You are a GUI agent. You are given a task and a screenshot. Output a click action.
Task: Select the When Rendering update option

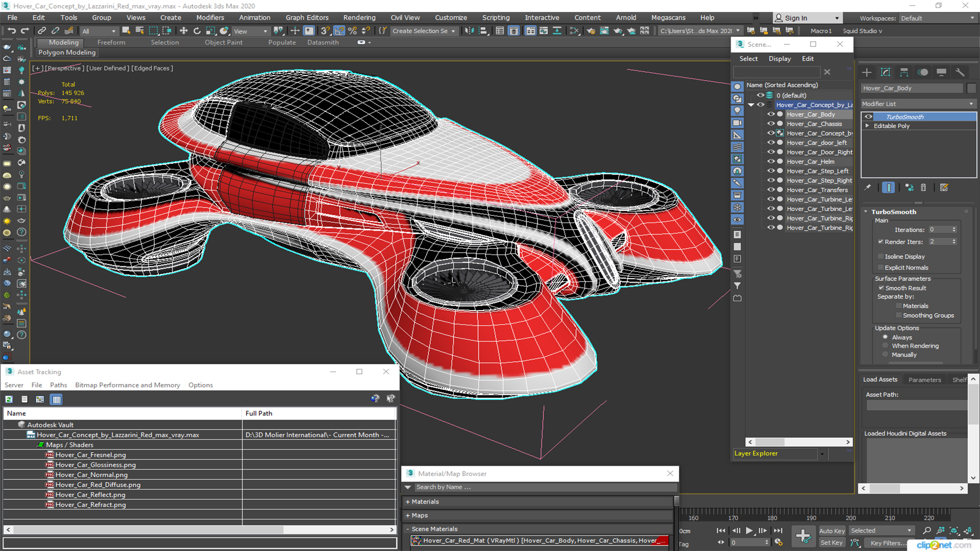point(886,346)
